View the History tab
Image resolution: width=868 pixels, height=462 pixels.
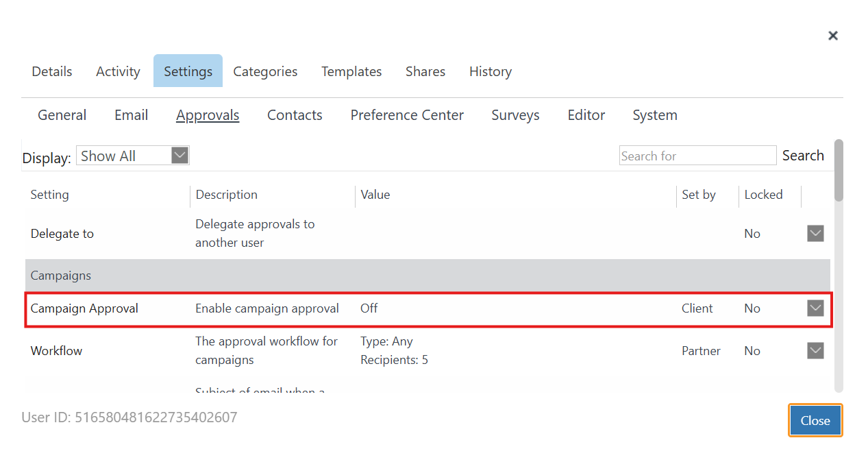tap(491, 71)
